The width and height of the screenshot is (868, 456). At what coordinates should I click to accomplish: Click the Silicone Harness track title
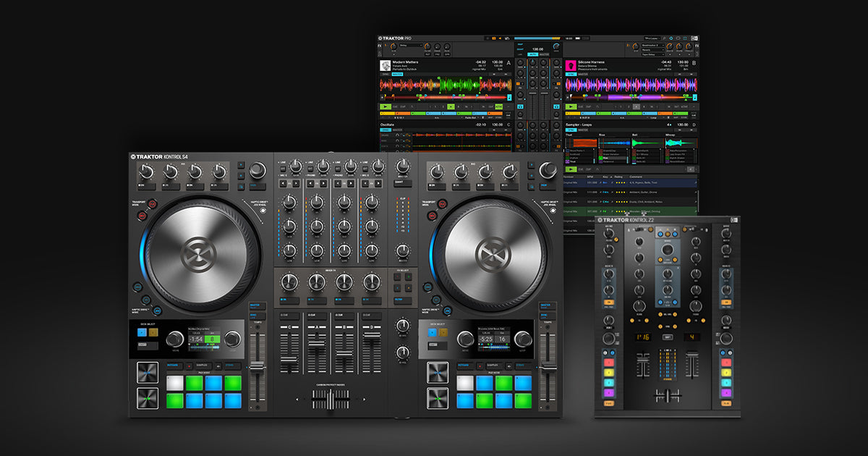pyautogui.click(x=591, y=62)
